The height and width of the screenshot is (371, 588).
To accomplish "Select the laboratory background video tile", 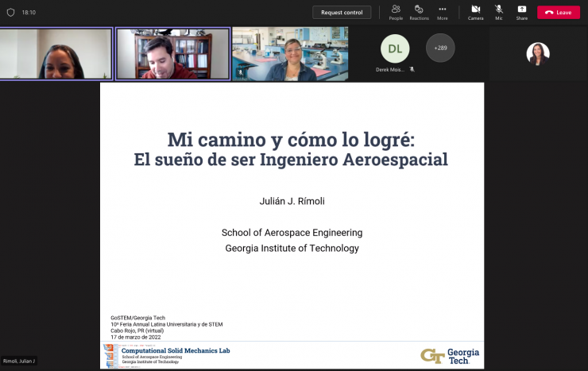I will (289, 54).
